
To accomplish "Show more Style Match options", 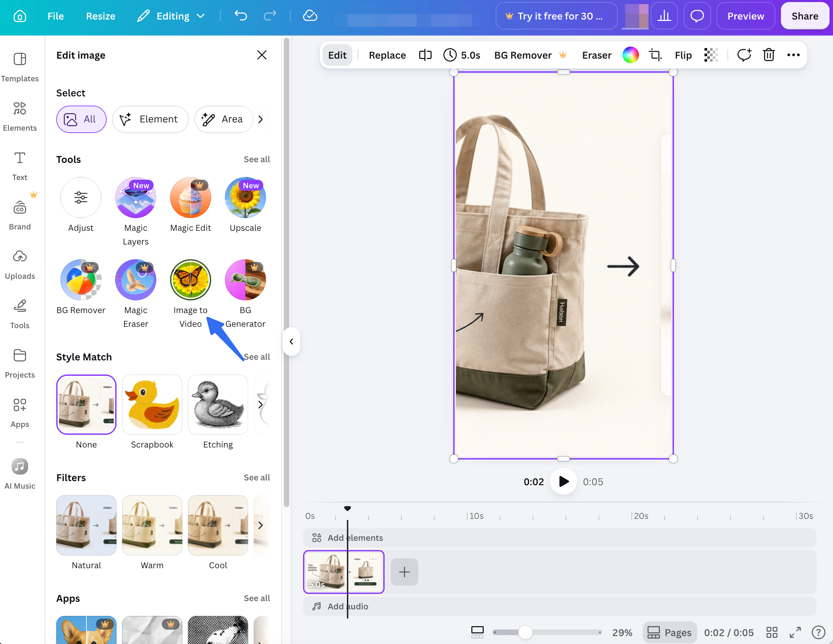I will [x=261, y=404].
